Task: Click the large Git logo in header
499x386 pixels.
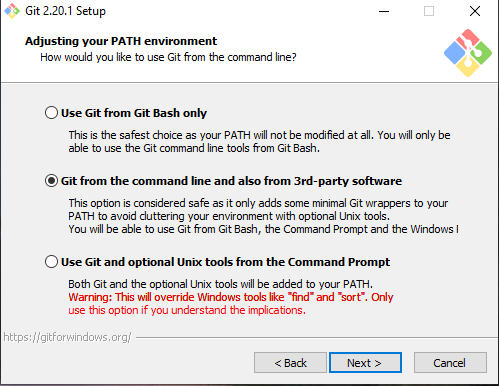Action: (x=468, y=53)
